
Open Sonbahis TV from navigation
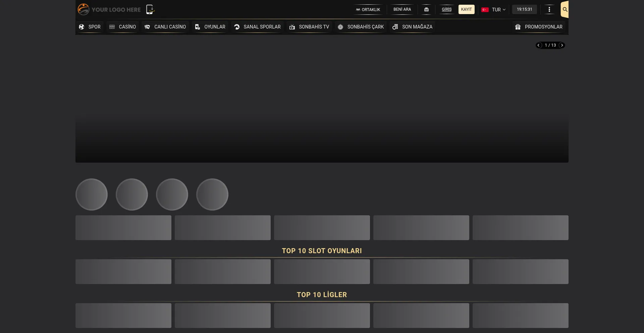[309, 27]
